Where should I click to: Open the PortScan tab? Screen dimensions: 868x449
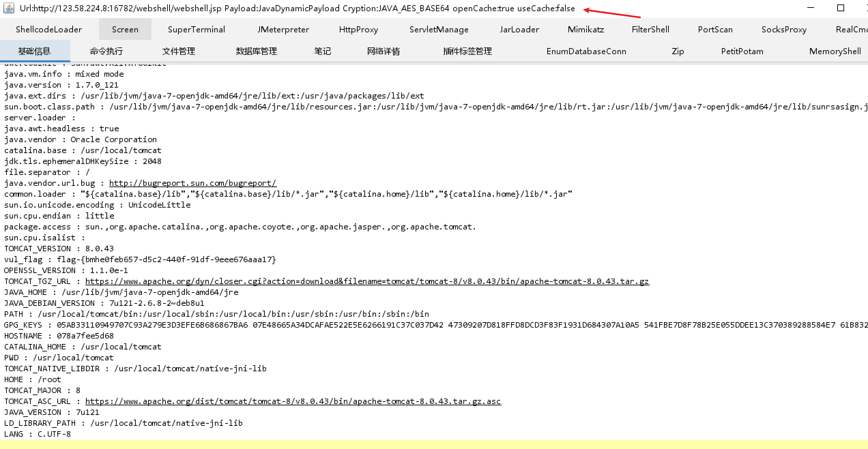point(715,30)
